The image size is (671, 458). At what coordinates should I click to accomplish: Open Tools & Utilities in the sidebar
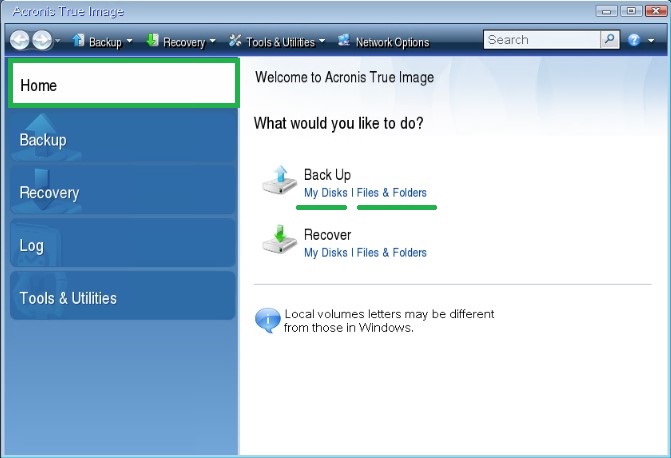click(x=123, y=298)
